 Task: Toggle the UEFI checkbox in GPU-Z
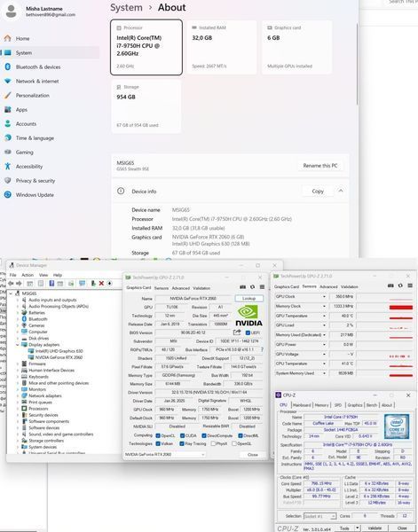point(248,332)
